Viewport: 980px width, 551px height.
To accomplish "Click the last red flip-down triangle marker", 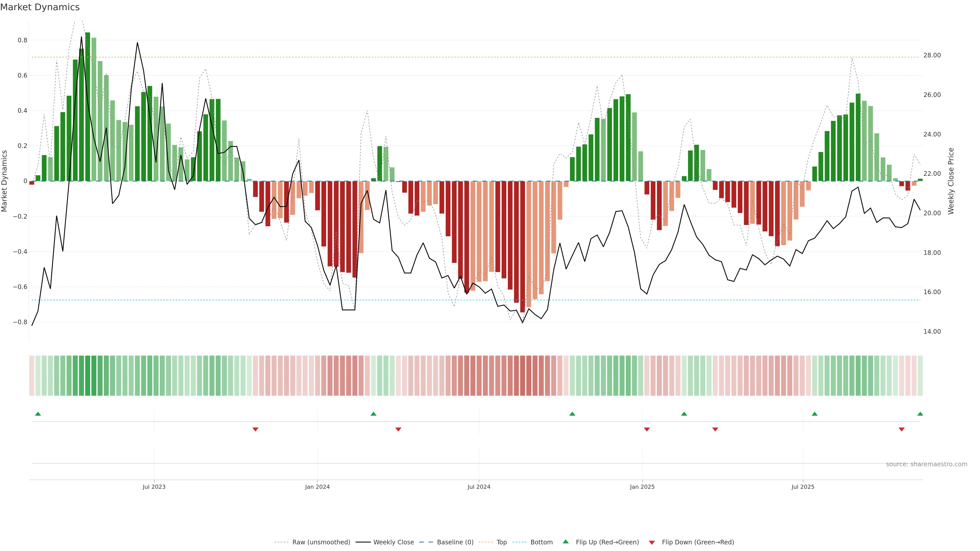I will 901,429.
